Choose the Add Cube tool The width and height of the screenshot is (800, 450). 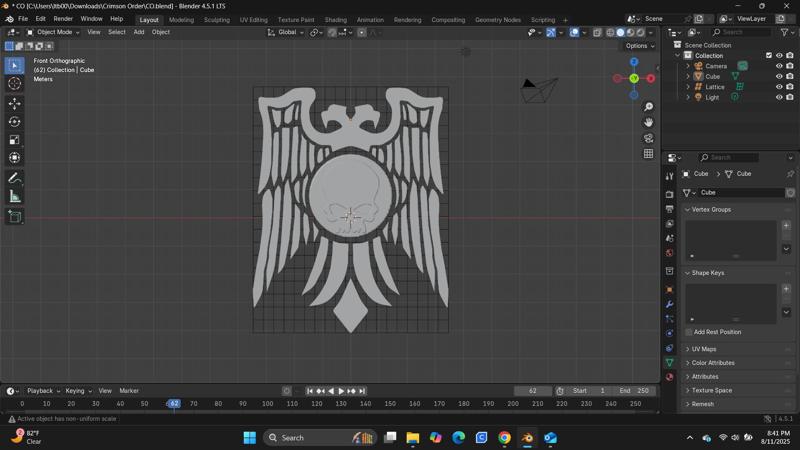tap(14, 216)
